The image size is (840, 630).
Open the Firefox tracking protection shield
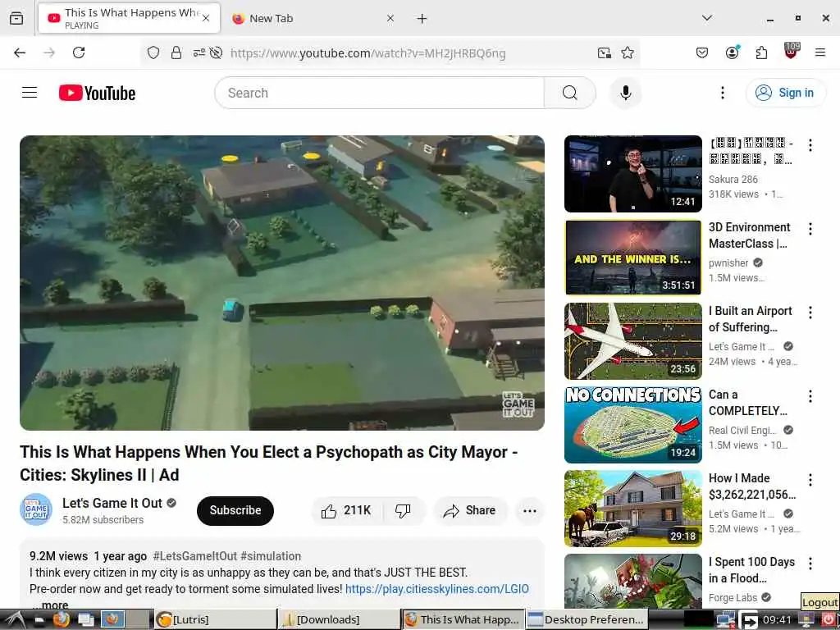[153, 52]
